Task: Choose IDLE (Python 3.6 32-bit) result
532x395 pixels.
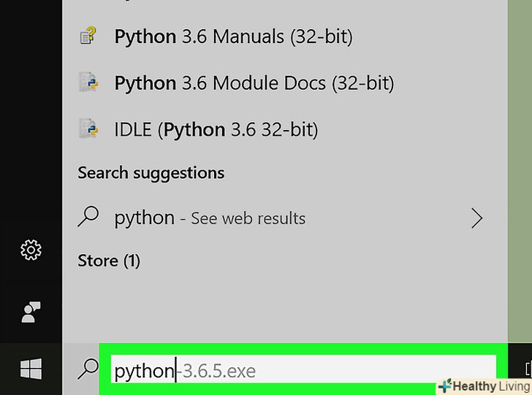Action: 216,130
